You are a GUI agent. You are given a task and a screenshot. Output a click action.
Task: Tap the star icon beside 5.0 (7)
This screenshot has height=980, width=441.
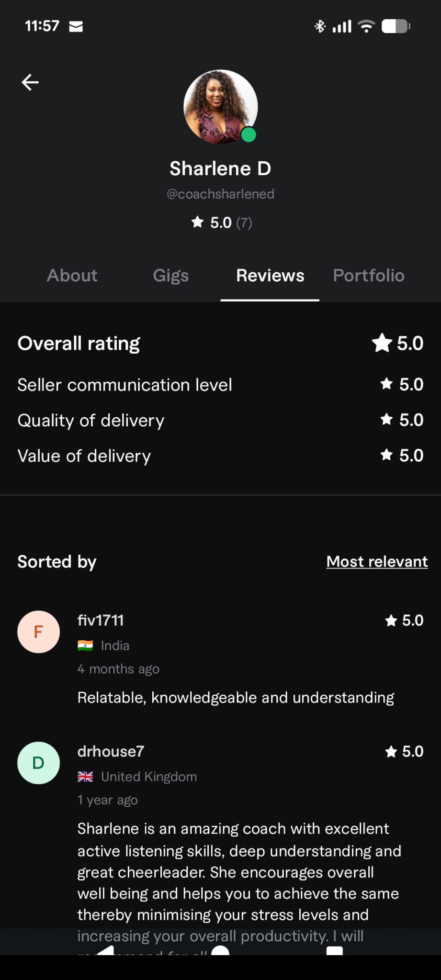tap(197, 222)
